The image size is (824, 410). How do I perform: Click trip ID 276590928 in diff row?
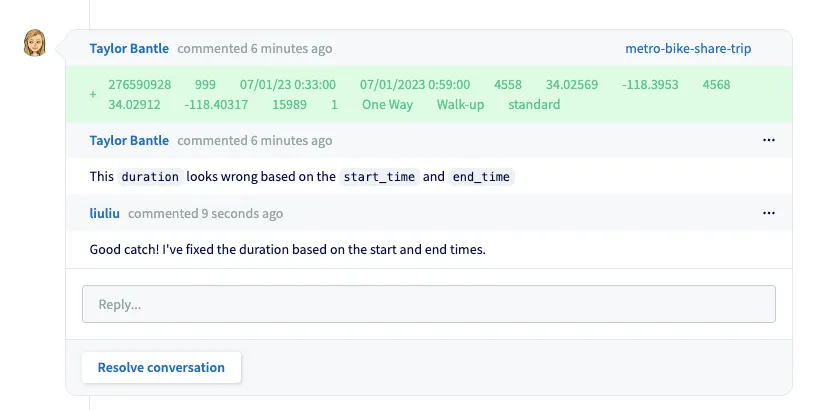(139, 85)
